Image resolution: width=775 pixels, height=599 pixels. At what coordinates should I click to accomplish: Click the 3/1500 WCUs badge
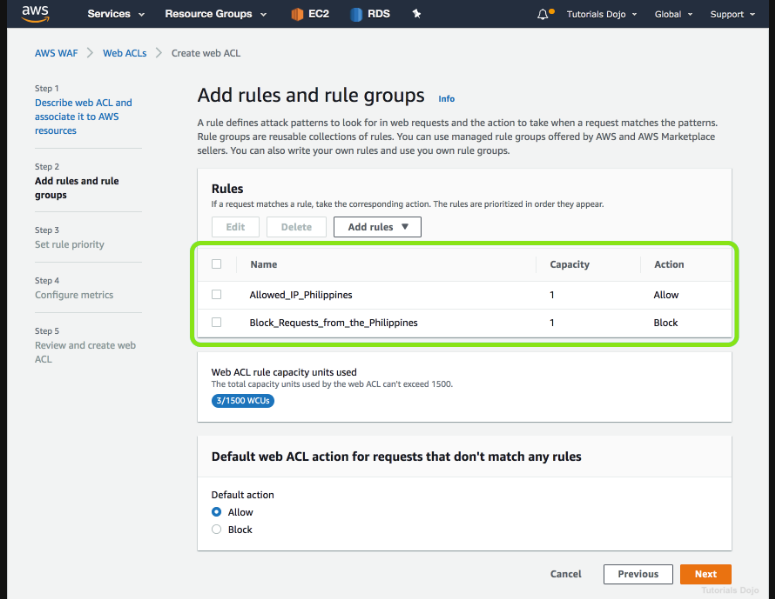[x=243, y=400]
